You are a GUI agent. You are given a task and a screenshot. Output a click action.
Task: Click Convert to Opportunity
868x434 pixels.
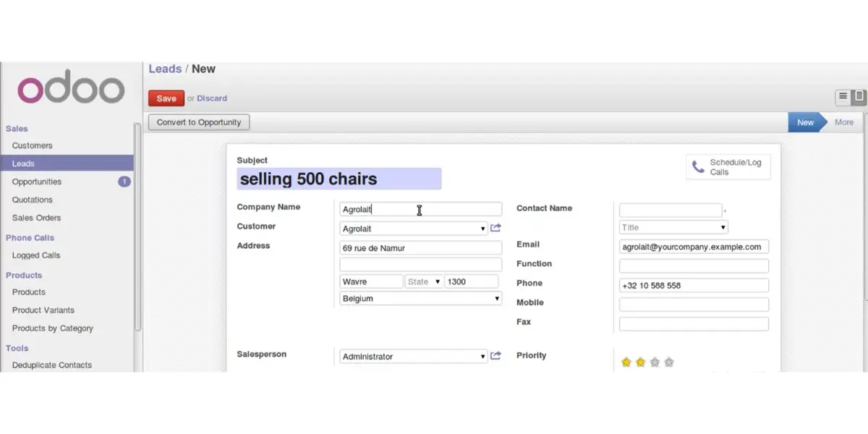198,122
